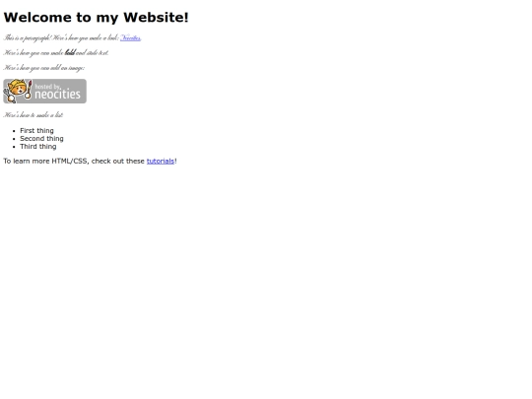
Task: Click the wrench held by the cat mascot
Action: [x=7, y=92]
